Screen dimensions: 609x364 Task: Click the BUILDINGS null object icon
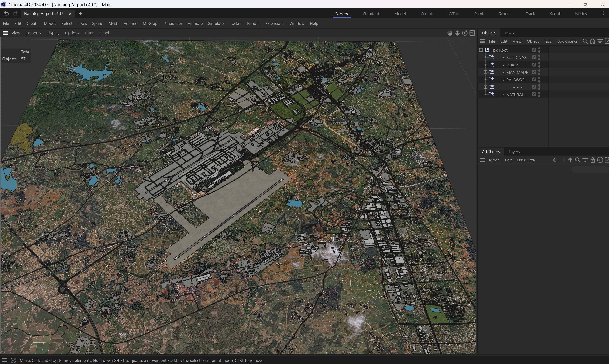click(492, 57)
